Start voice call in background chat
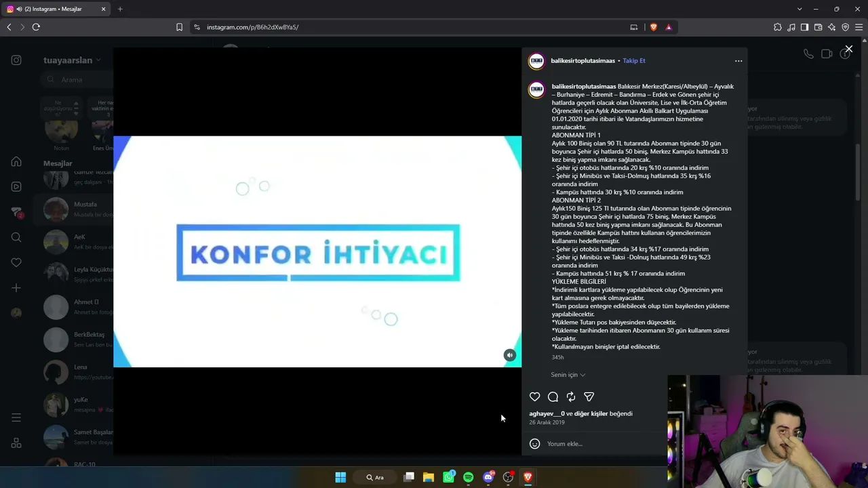This screenshot has width=868, height=488. (808, 54)
